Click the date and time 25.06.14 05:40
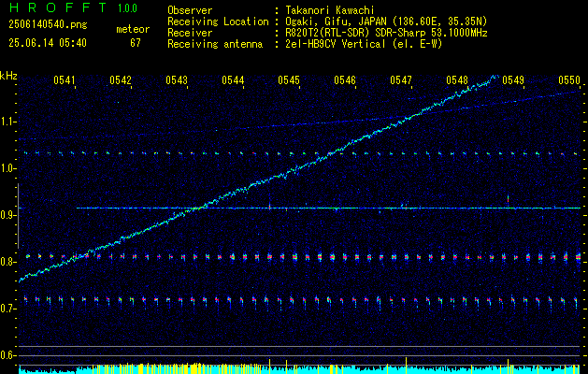The width and height of the screenshot is (588, 374). (48, 43)
